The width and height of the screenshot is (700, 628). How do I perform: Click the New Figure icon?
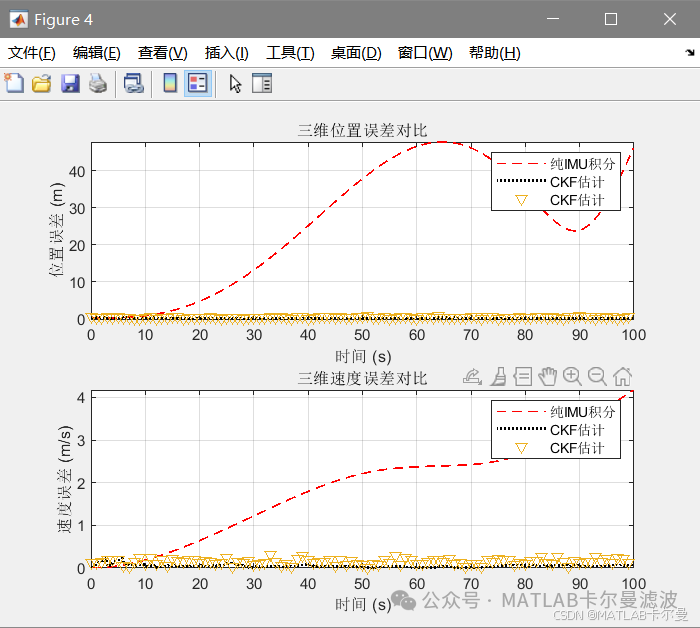tap(14, 83)
